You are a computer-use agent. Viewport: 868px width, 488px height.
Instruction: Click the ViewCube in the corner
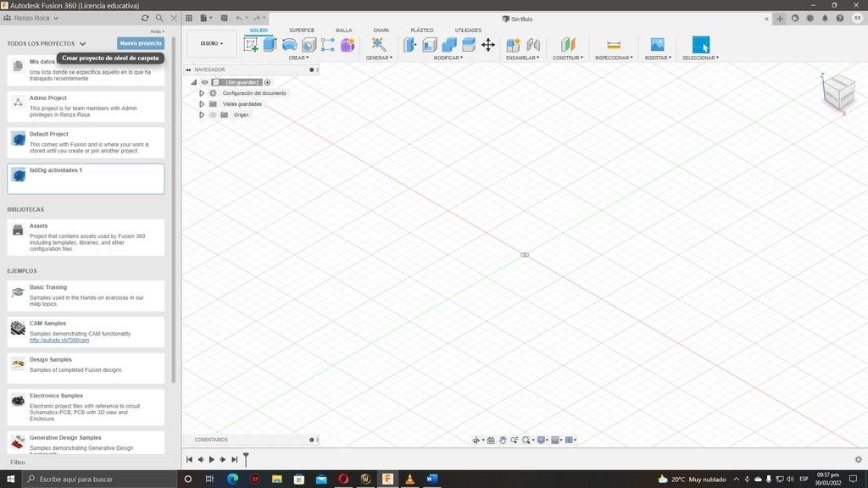840,92
